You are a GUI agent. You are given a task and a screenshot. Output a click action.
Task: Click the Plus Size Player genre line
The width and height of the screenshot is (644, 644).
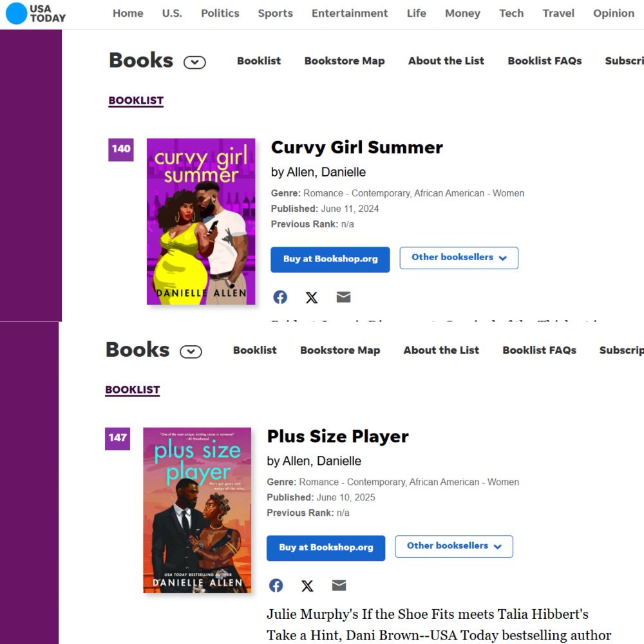coord(393,482)
